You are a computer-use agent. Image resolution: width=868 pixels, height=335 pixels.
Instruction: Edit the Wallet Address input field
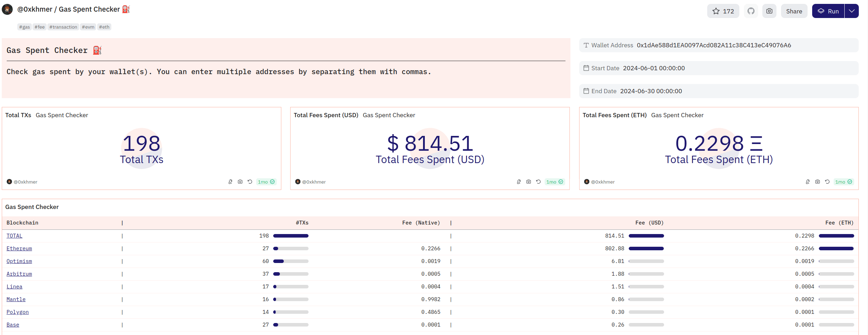719,45
